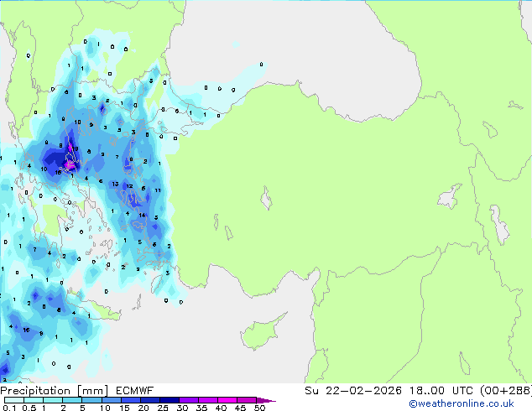This screenshot has height=411, width=532.
Task: Click the '35' legend scale label
Action: click(x=201, y=408)
